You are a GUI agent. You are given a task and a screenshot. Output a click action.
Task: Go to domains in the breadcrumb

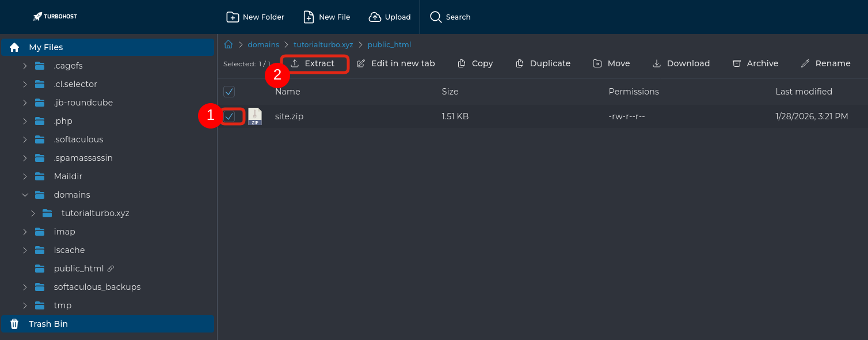pos(263,44)
